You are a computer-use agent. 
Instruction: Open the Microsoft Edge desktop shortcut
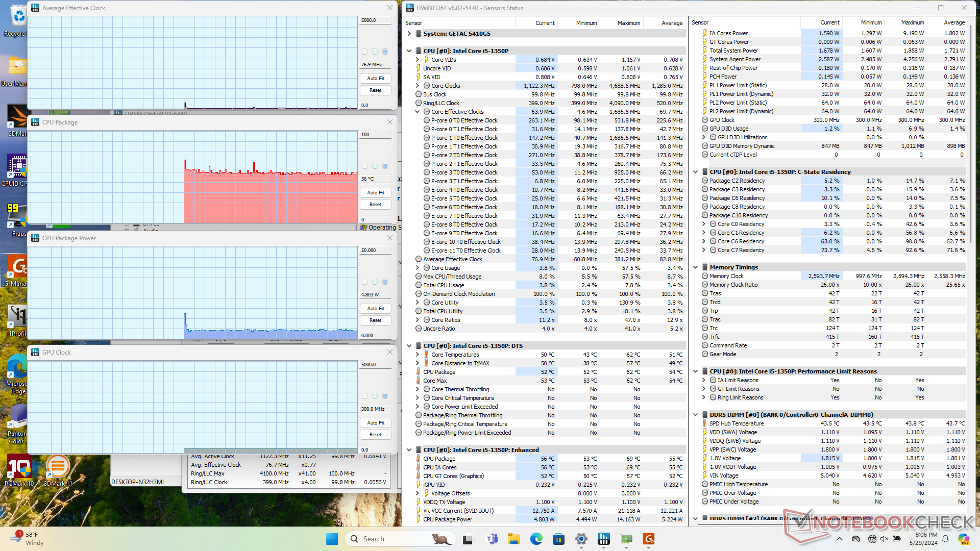(x=17, y=374)
